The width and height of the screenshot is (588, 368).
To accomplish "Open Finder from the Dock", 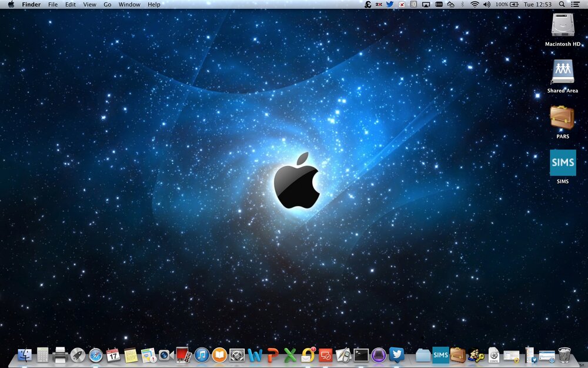I will pyautogui.click(x=25, y=355).
